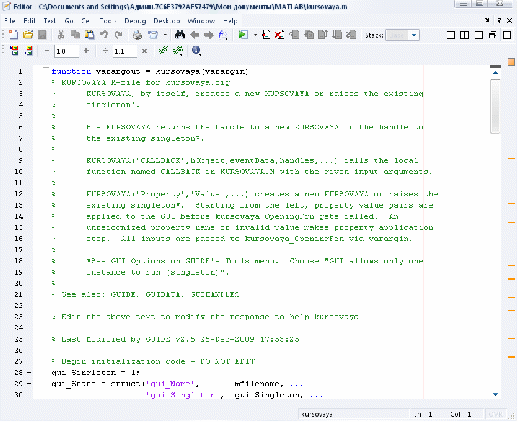Open a file with the folder icon

[x=28, y=35]
